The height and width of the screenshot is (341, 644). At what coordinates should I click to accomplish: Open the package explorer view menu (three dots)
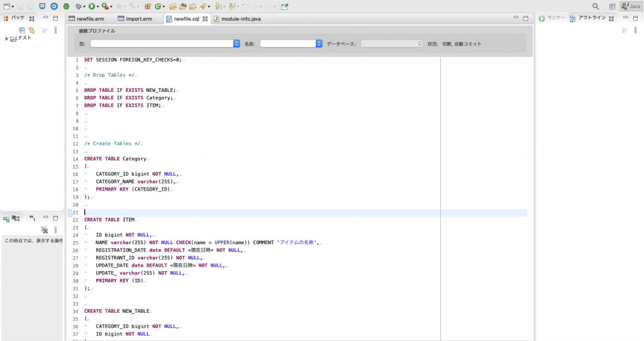click(x=55, y=30)
